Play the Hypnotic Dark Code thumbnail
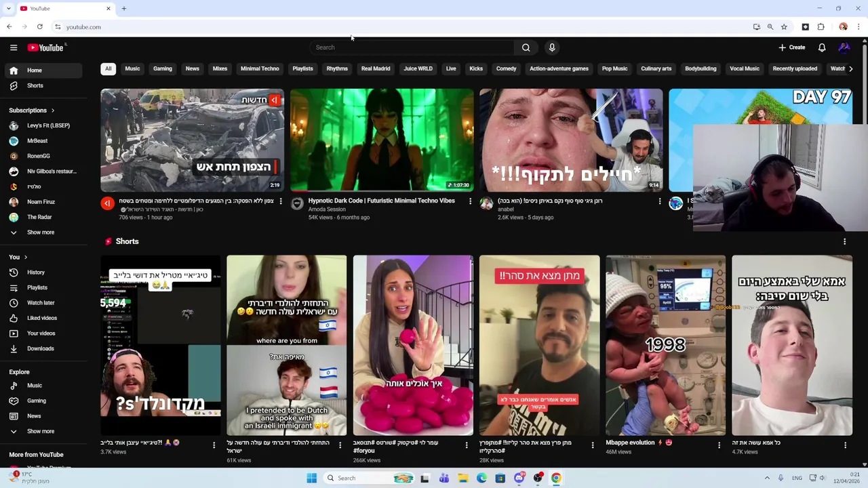868x488 pixels. click(382, 140)
